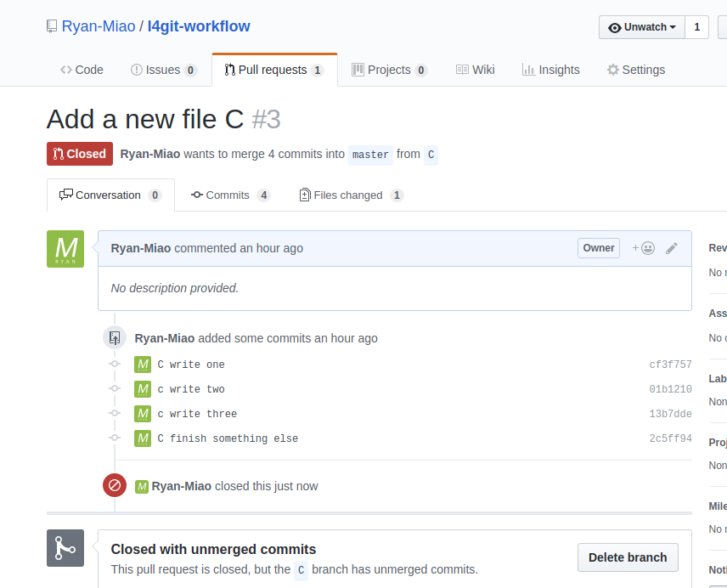
Task: Click the C head branch label beside 'from'
Action: 431,155
